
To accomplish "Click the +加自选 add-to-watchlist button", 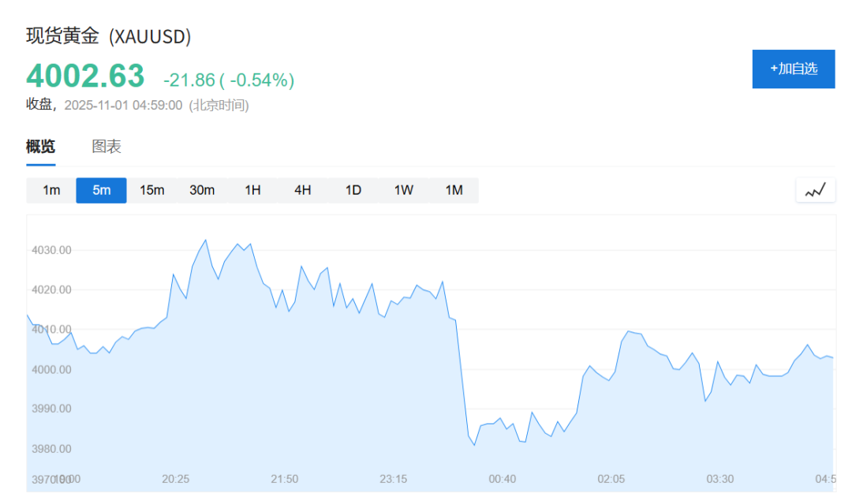I will (x=793, y=69).
